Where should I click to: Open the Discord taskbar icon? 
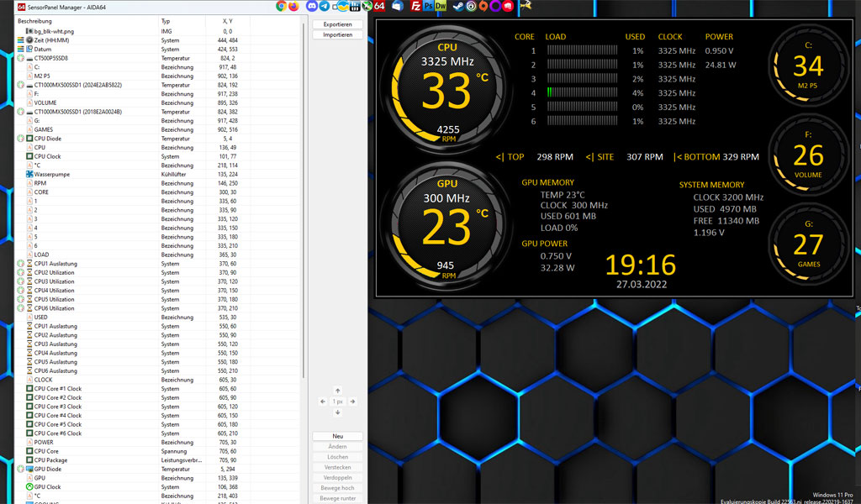pyautogui.click(x=312, y=6)
